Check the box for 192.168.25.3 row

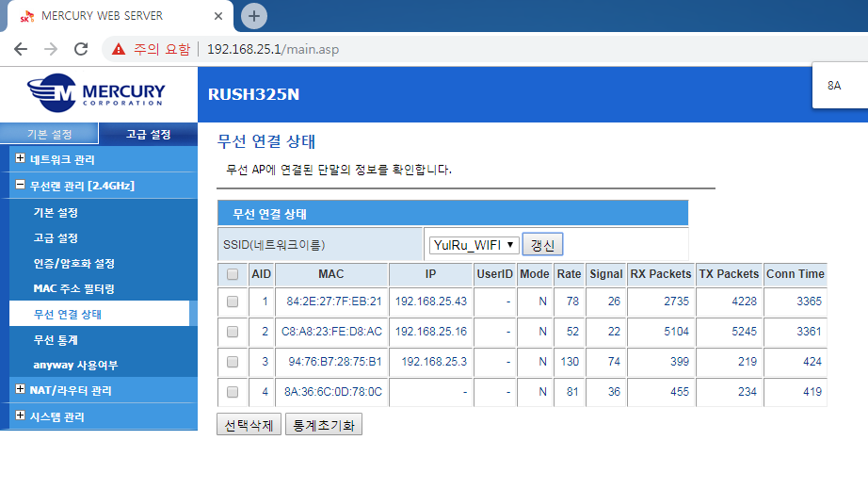click(233, 362)
